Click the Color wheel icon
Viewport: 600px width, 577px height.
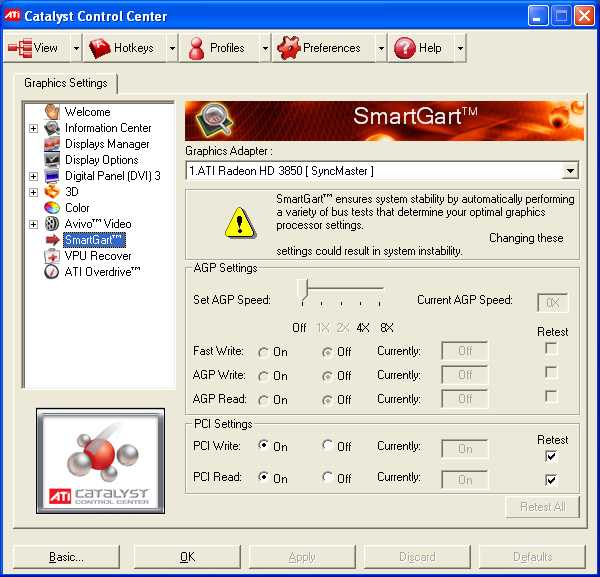pyautogui.click(x=52, y=208)
